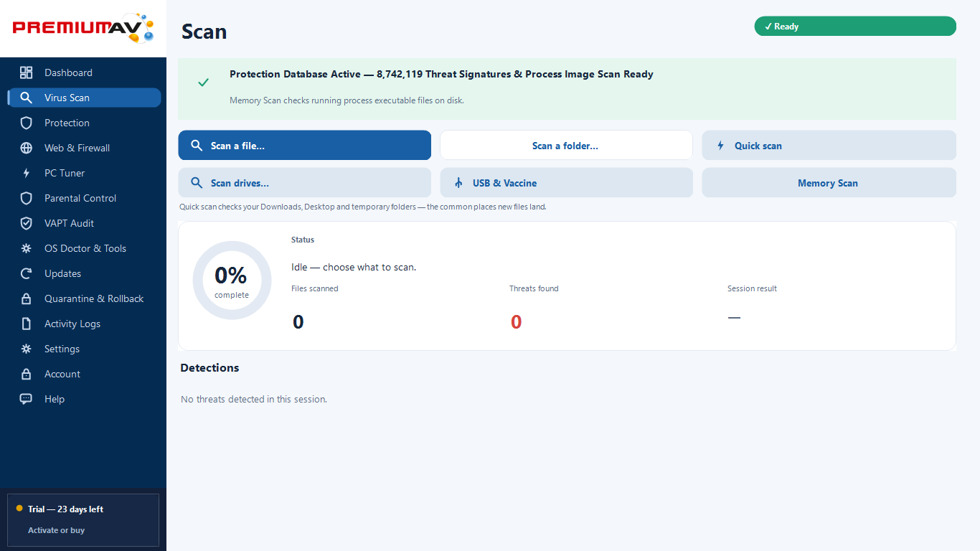
Task: Click the Session result label
Action: [x=752, y=288]
